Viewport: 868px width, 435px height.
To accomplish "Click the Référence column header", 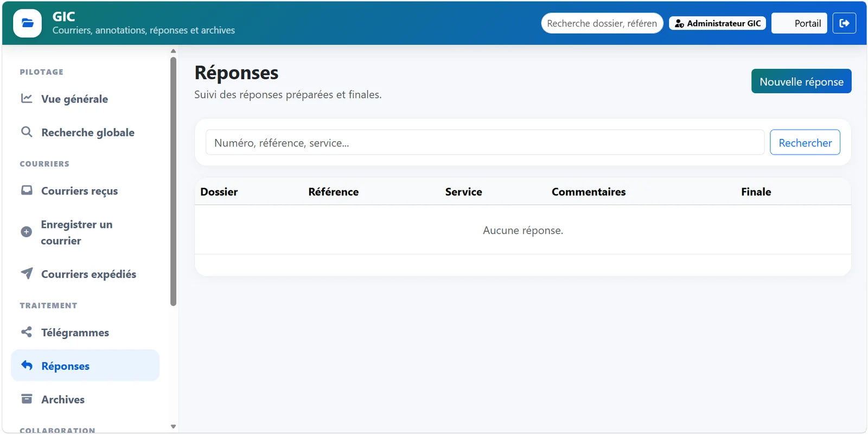I will tap(334, 191).
